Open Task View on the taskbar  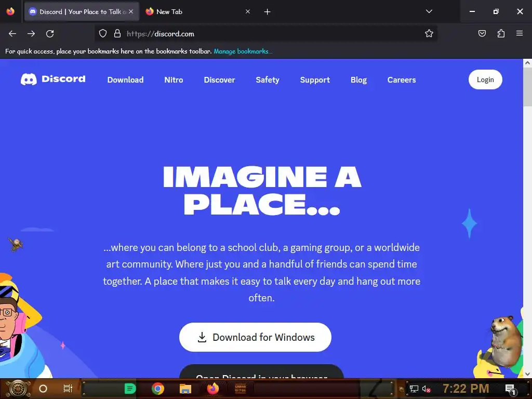coord(68,389)
